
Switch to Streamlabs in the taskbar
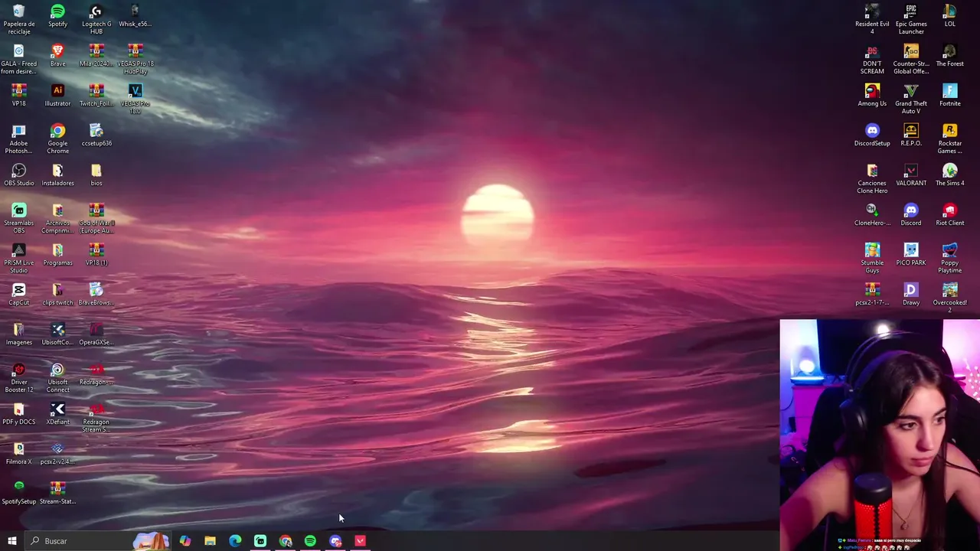point(260,541)
